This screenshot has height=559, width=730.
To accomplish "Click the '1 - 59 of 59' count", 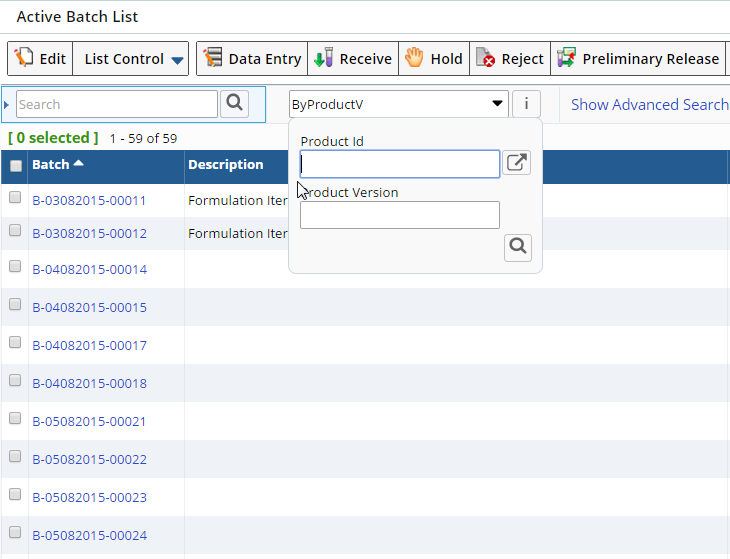I will 143,139.
